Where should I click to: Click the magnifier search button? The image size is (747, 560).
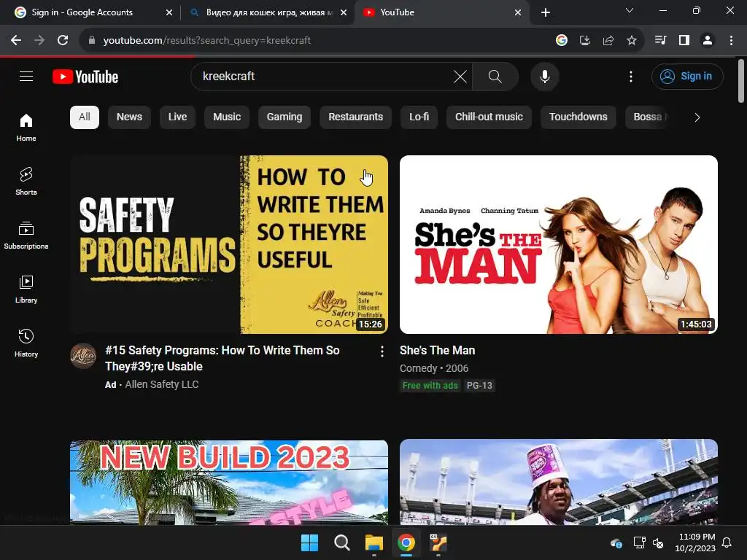[495, 76]
